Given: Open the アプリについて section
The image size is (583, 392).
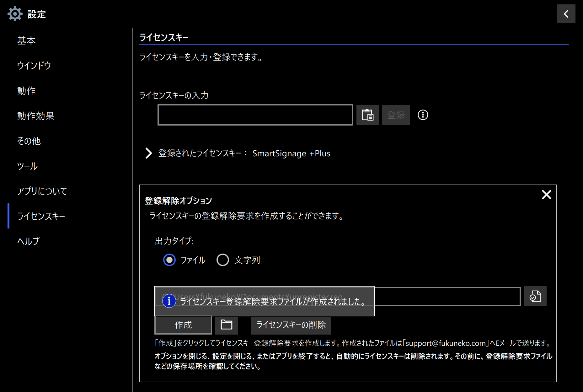Looking at the screenshot, I should tap(42, 191).
